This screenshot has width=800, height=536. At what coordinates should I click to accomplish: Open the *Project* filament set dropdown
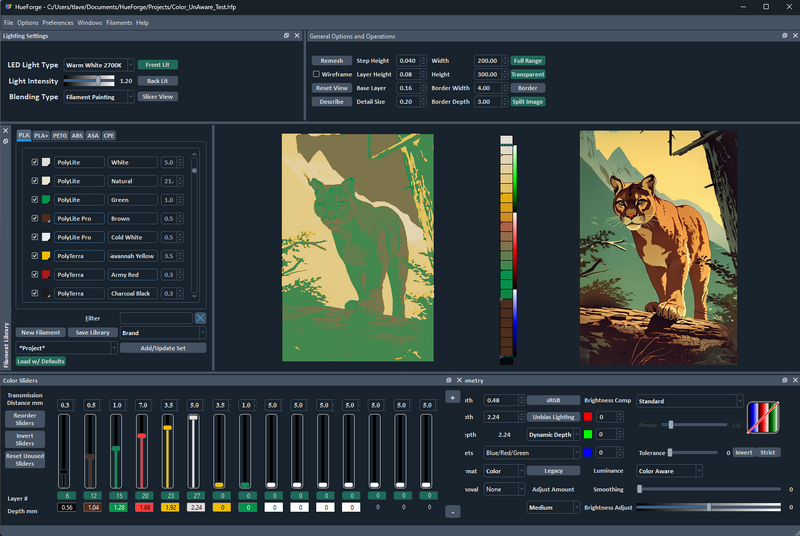tap(67, 348)
